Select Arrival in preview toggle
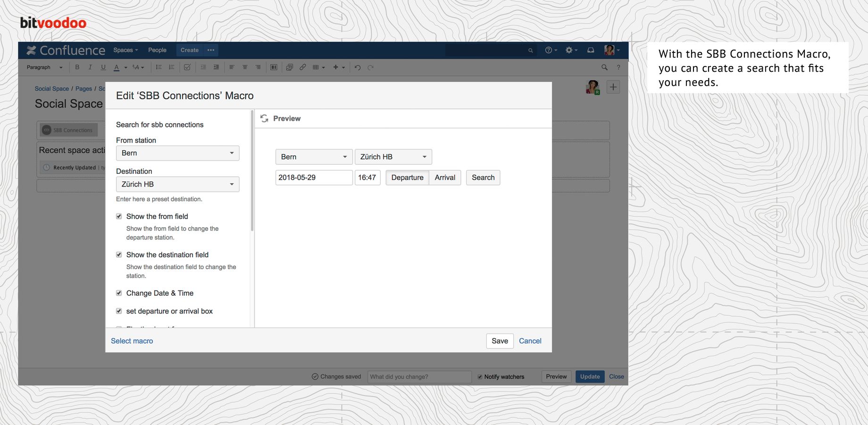 coord(445,178)
